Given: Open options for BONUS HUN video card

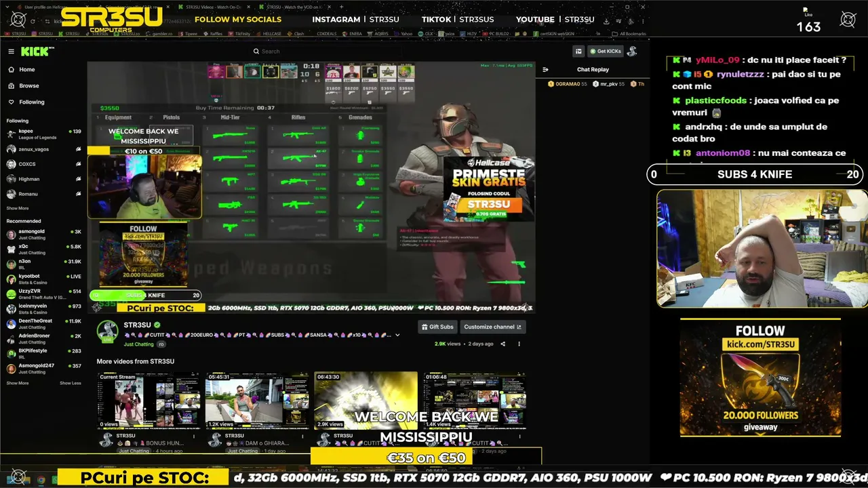Looking at the screenshot, I should pyautogui.click(x=194, y=436).
